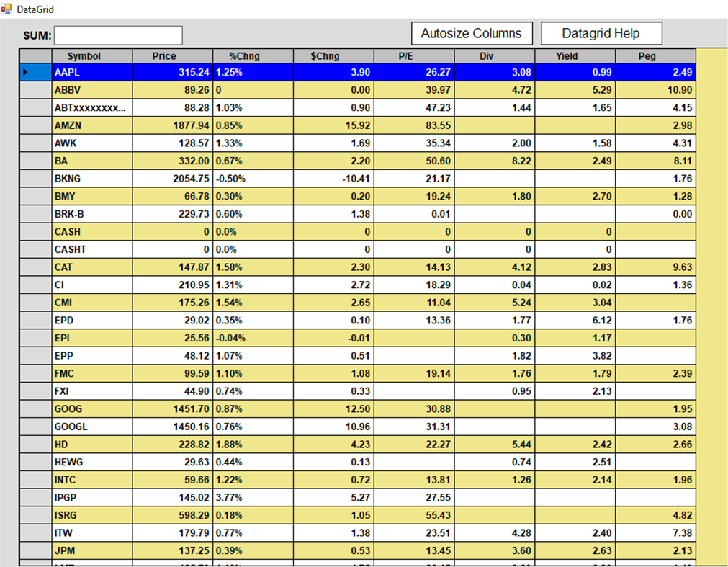
Task: Select INTC P/E value 13.81
Action: click(x=414, y=480)
